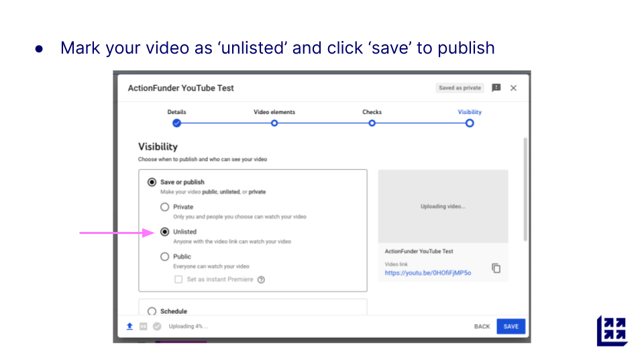Click the SAVE button
Screen dimensions: 644x362
511,326
